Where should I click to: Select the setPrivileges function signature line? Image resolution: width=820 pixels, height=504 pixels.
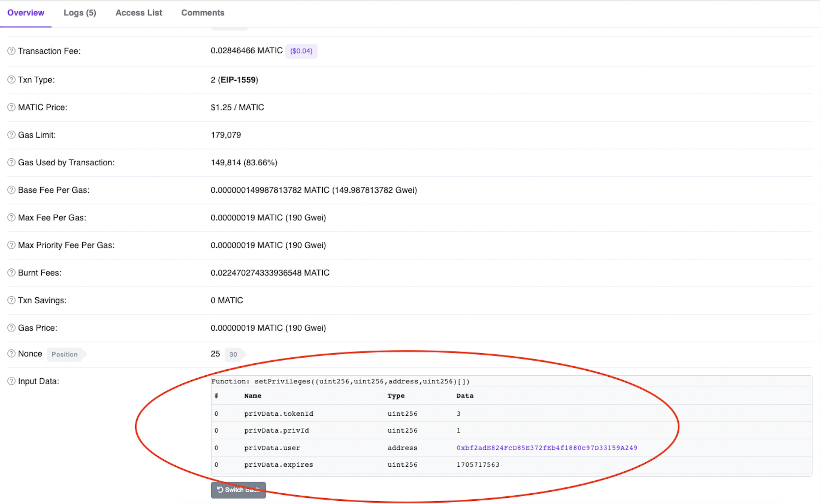click(340, 381)
